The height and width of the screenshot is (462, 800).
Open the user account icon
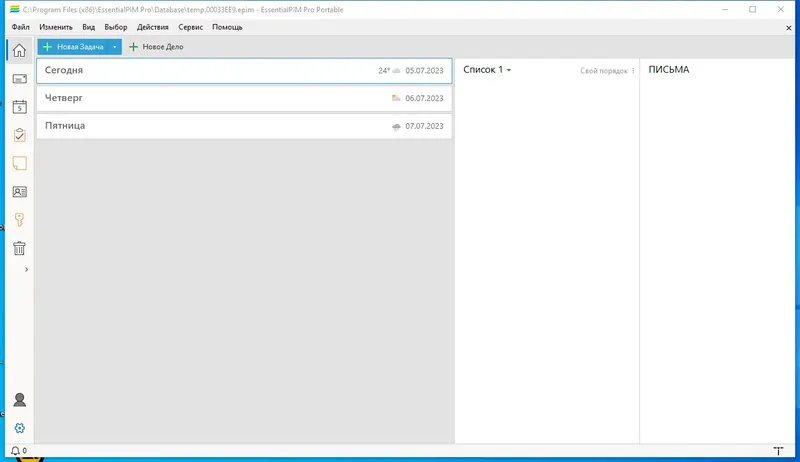(19, 399)
